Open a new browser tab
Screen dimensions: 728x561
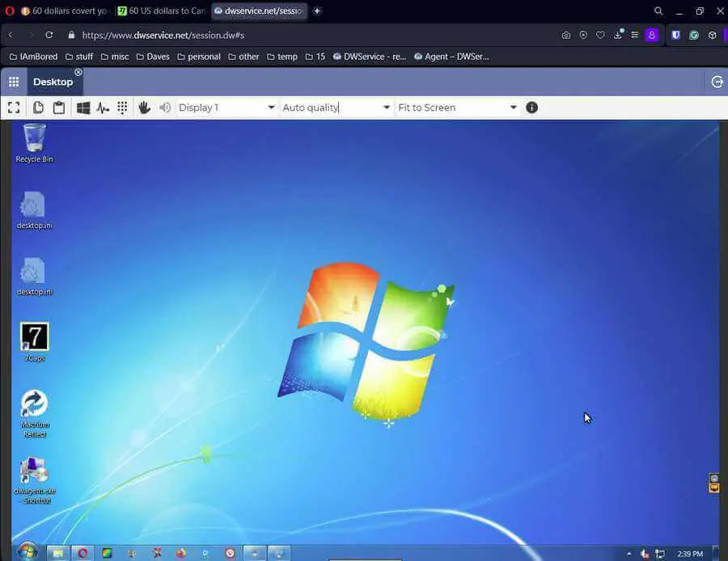pos(317,11)
